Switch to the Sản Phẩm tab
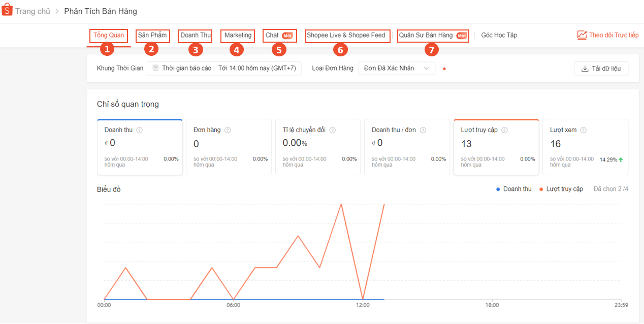Viewport: 644px width, 324px height. click(152, 35)
